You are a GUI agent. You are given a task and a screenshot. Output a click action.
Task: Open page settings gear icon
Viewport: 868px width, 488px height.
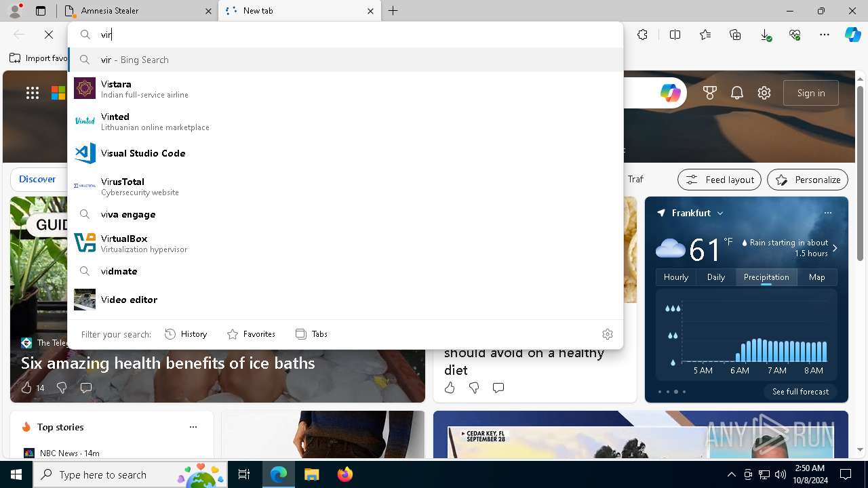pyautogui.click(x=764, y=94)
